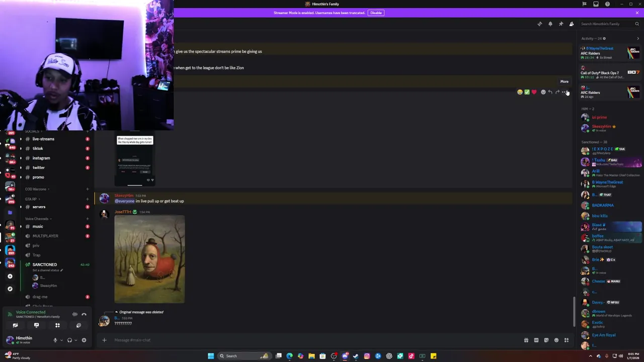Viewport: 644px width, 362px height.
Task: Open the emoji picker in message bar
Action: coord(556,340)
